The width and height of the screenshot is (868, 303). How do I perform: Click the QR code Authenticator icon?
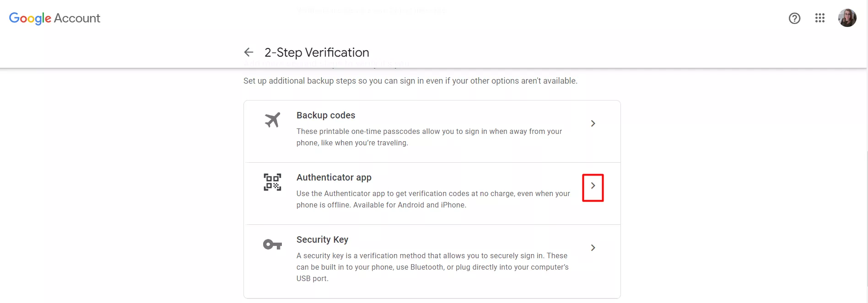point(272,182)
